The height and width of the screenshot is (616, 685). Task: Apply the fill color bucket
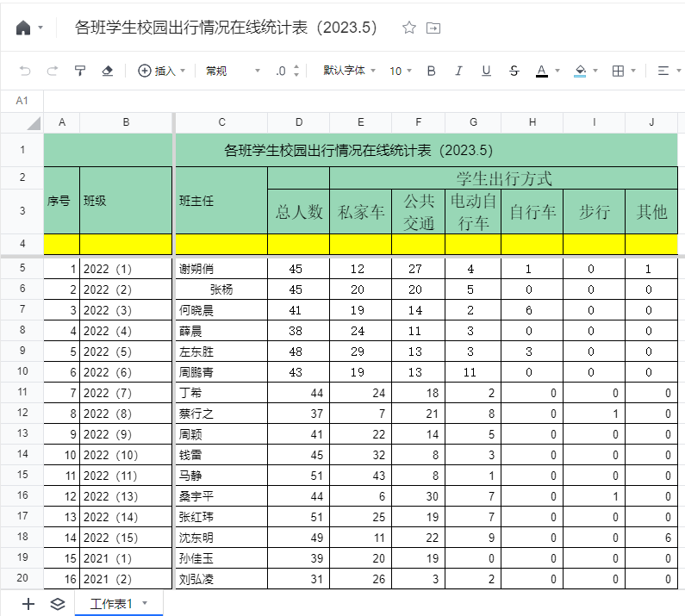(580, 71)
